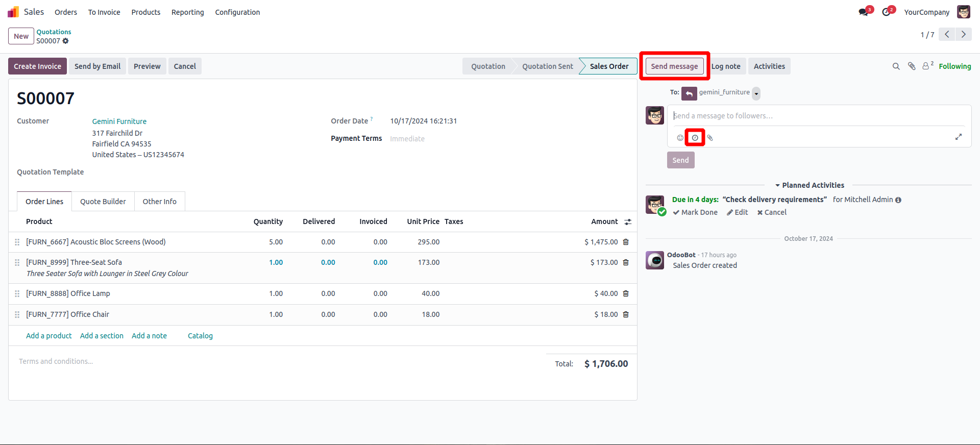Image resolution: width=980 pixels, height=445 pixels.
Task: Open the Configuration menu
Action: [x=237, y=12]
